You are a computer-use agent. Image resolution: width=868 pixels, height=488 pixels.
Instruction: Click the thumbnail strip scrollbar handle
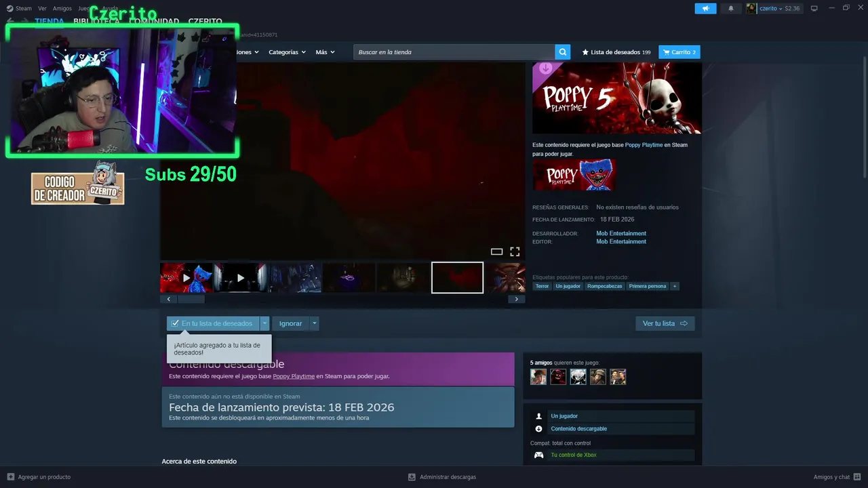tap(191, 299)
